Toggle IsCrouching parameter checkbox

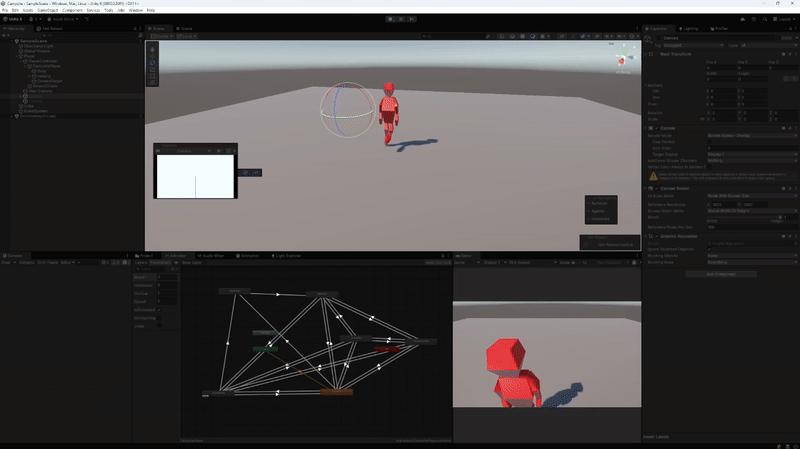tap(159, 318)
